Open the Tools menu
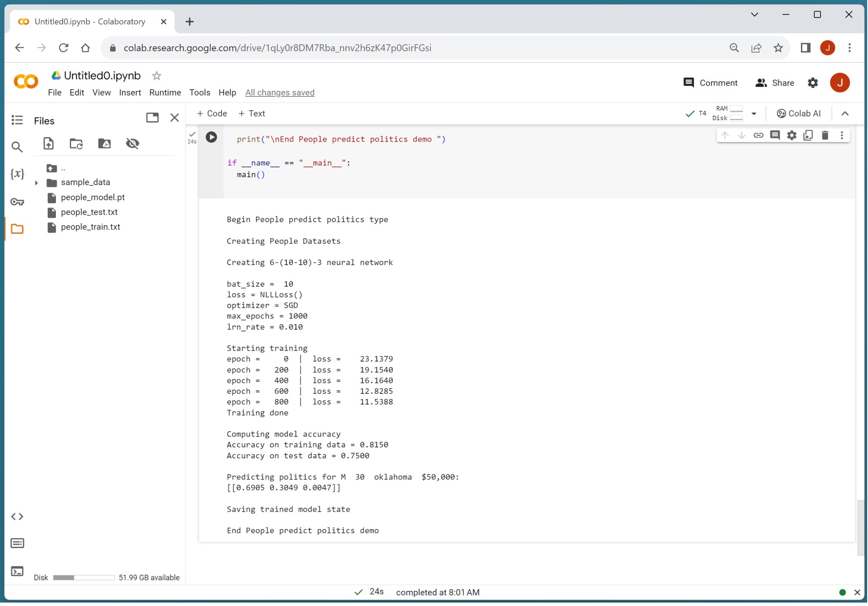The width and height of the screenshot is (868, 606). [x=200, y=93]
